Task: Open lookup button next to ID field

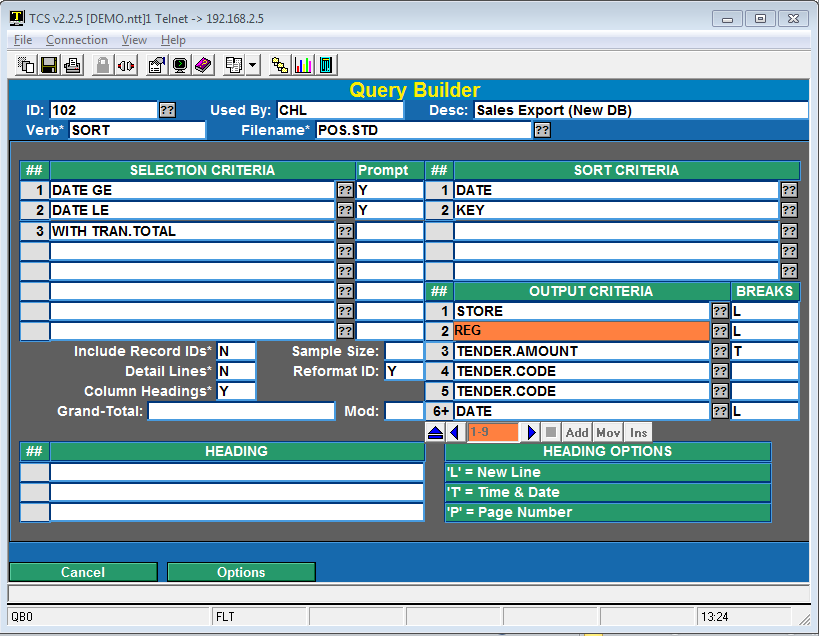Action: pos(167,110)
